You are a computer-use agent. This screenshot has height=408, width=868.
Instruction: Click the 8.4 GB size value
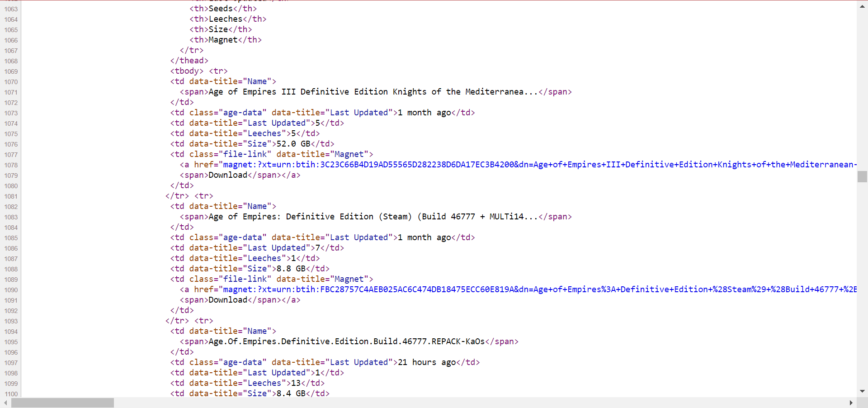(x=291, y=394)
